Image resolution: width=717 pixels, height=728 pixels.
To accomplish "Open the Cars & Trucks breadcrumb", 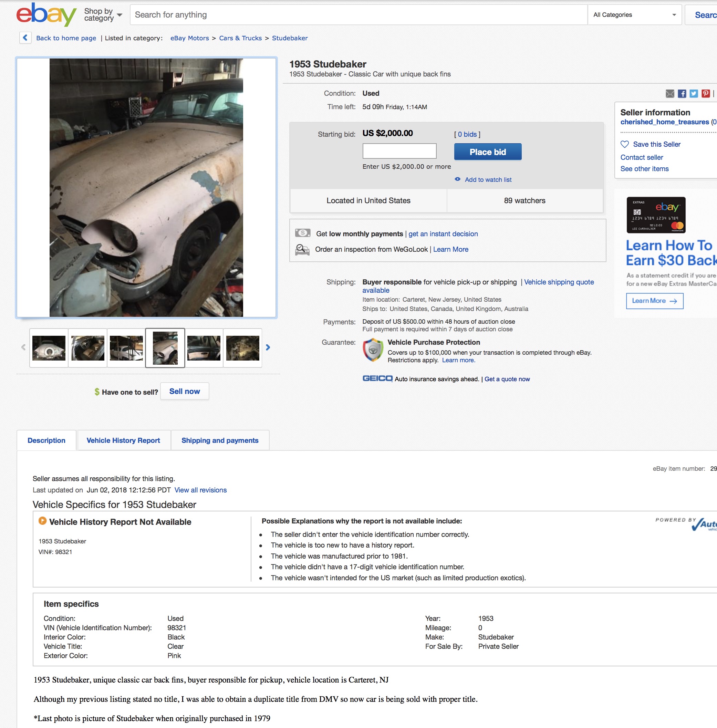I will pos(240,38).
